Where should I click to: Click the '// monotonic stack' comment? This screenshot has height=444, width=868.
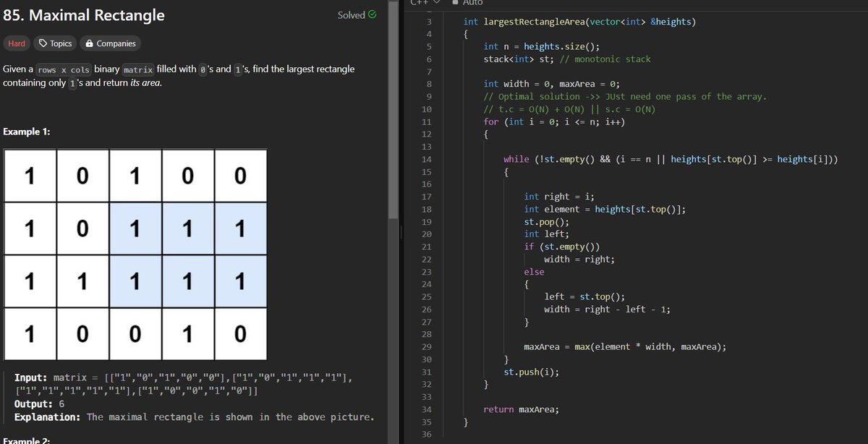[x=605, y=59]
